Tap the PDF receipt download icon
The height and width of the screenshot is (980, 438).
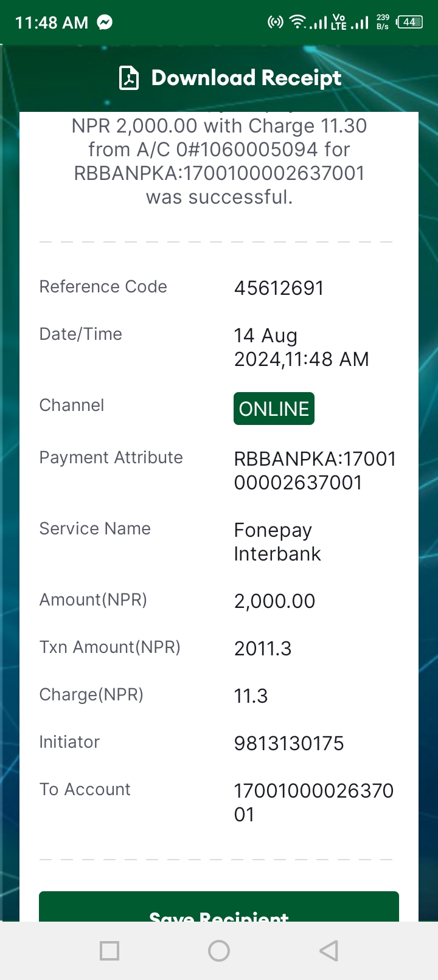tap(128, 78)
